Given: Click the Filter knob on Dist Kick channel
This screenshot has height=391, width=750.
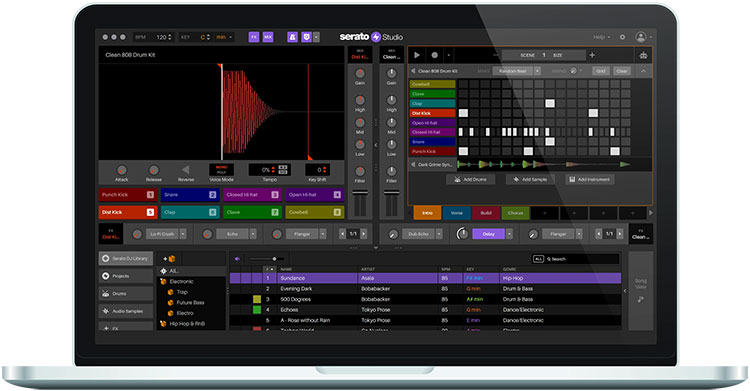Looking at the screenshot, I should click(x=360, y=171).
